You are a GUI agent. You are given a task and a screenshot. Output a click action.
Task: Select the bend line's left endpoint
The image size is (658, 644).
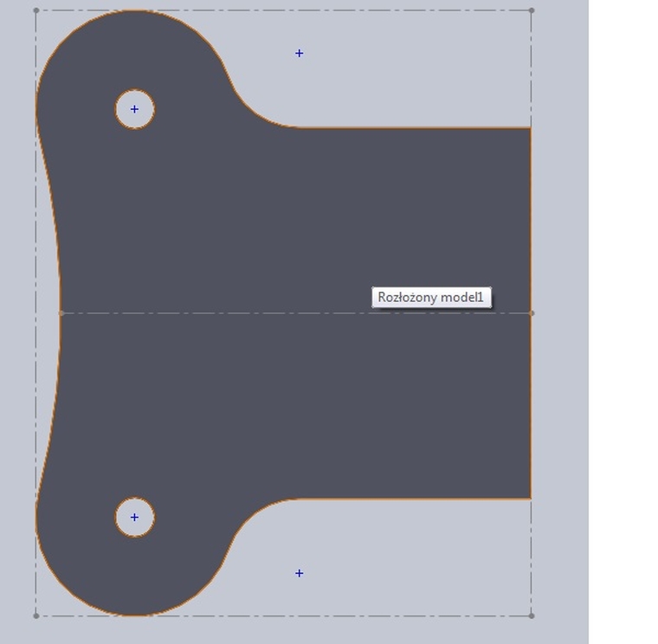click(61, 313)
